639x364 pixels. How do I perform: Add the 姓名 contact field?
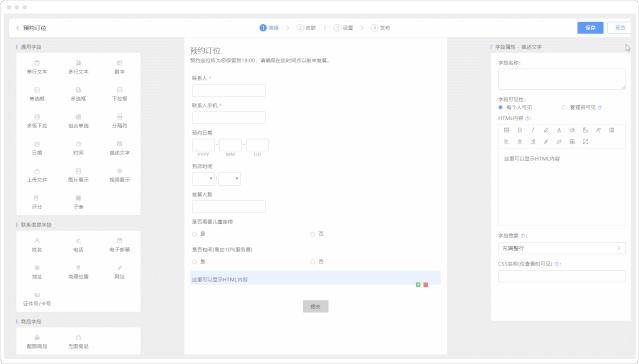pos(37,245)
